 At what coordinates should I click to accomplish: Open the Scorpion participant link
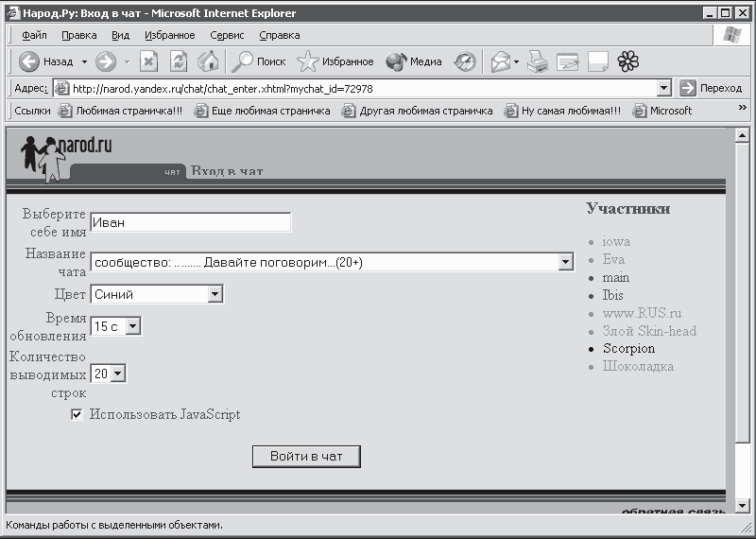[x=628, y=348]
